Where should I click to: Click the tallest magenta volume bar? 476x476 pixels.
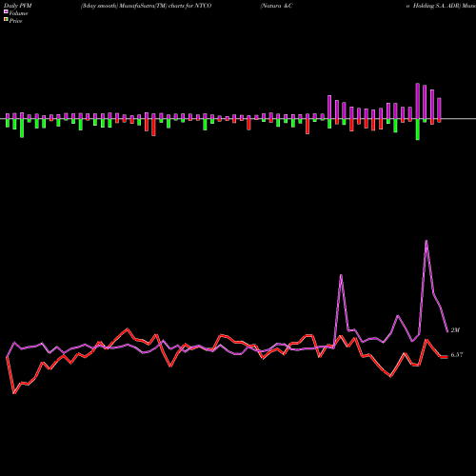(x=418, y=101)
